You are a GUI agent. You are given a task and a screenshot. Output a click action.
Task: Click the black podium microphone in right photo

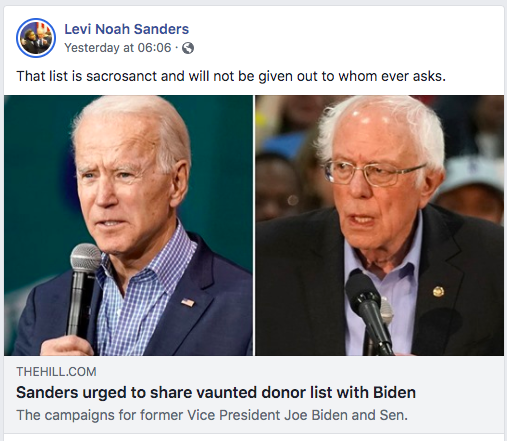coord(368,312)
